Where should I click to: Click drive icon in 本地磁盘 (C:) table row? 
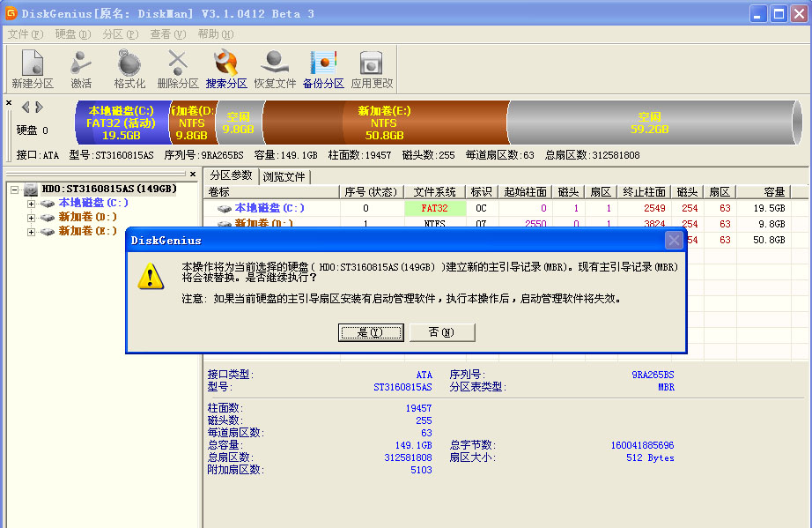(x=225, y=209)
